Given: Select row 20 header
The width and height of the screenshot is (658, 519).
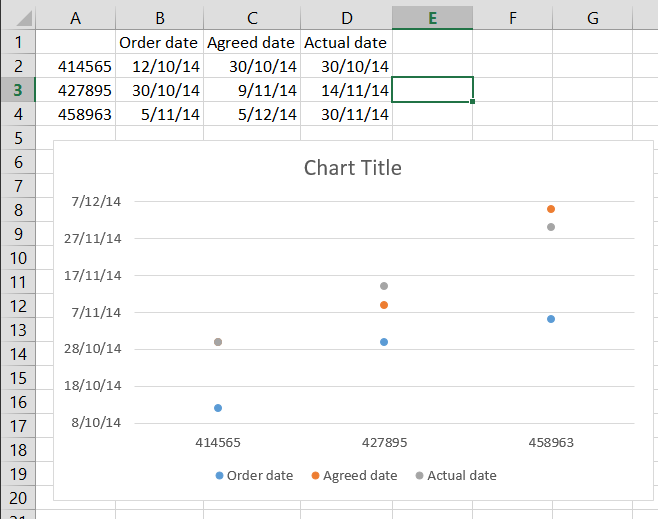Looking at the screenshot, I should (18, 498).
